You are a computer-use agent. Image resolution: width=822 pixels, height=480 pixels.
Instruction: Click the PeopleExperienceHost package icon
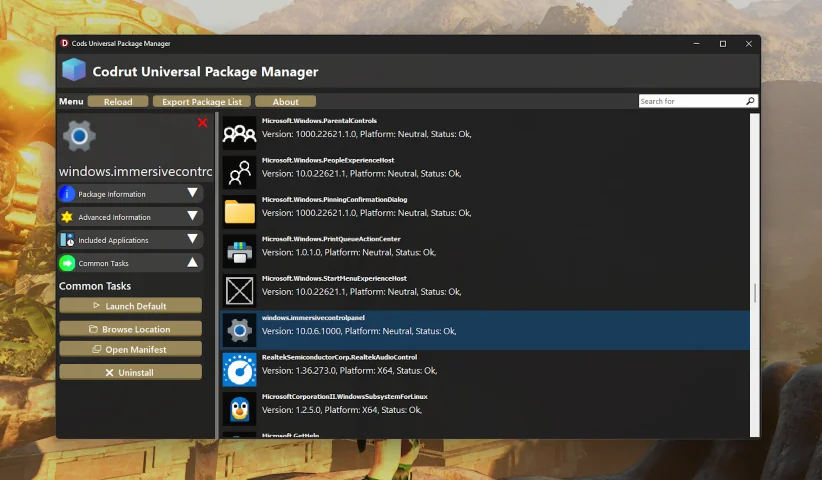pos(240,172)
